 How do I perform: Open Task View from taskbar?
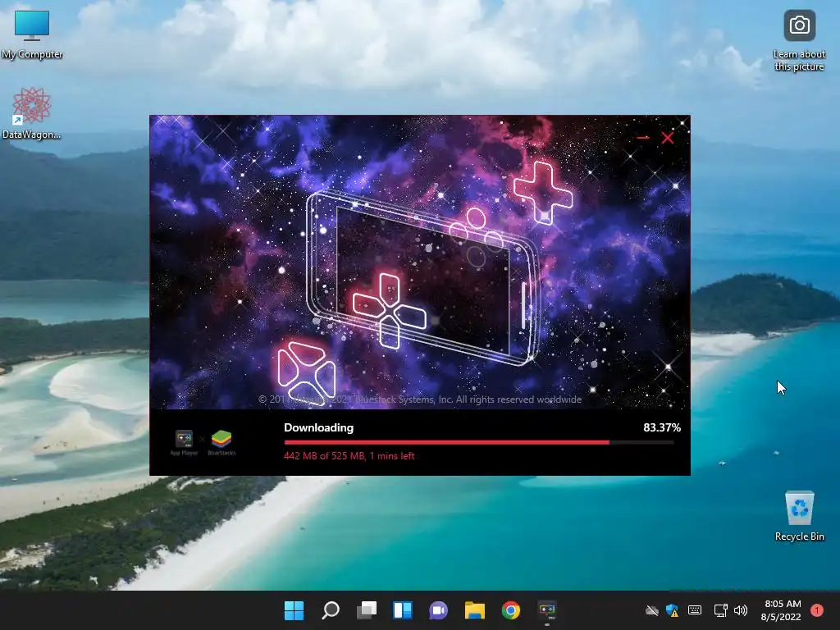(x=367, y=610)
